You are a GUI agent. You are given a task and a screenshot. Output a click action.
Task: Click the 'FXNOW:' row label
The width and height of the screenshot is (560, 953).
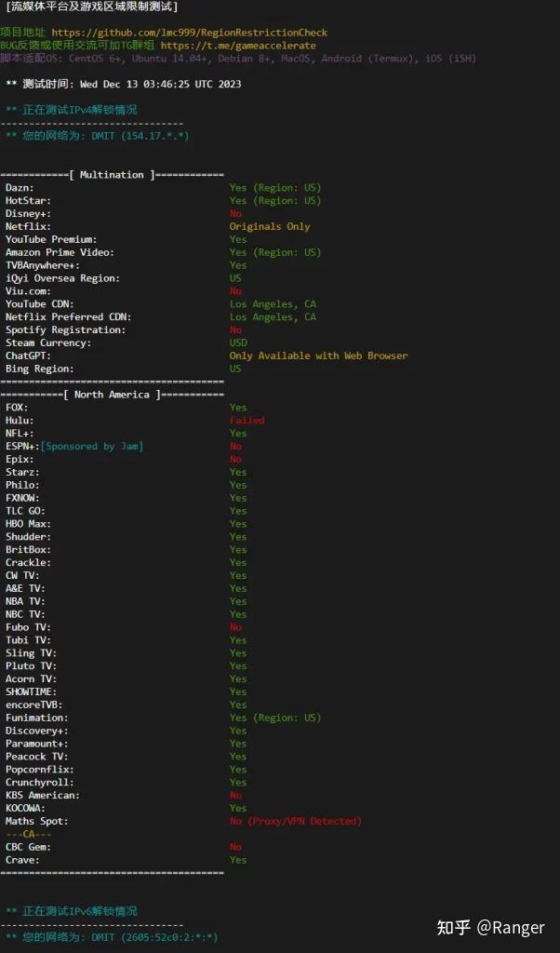tap(22, 498)
